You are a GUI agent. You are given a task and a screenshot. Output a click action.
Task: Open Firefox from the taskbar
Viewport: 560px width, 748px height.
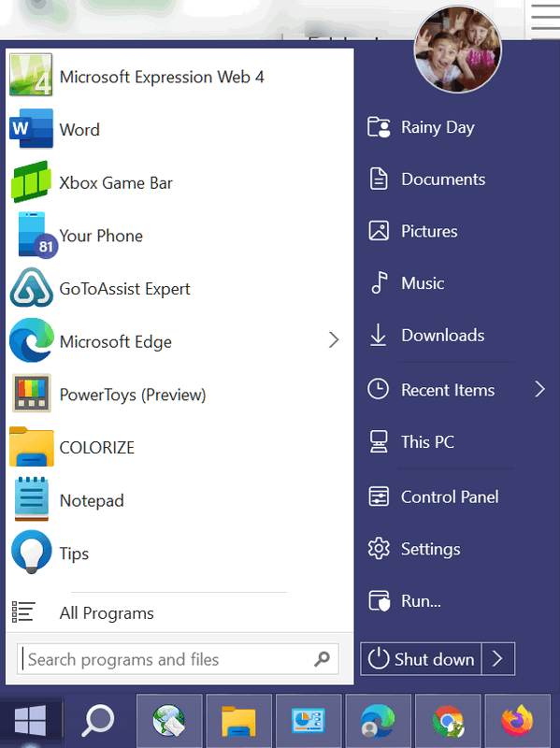tap(517, 720)
